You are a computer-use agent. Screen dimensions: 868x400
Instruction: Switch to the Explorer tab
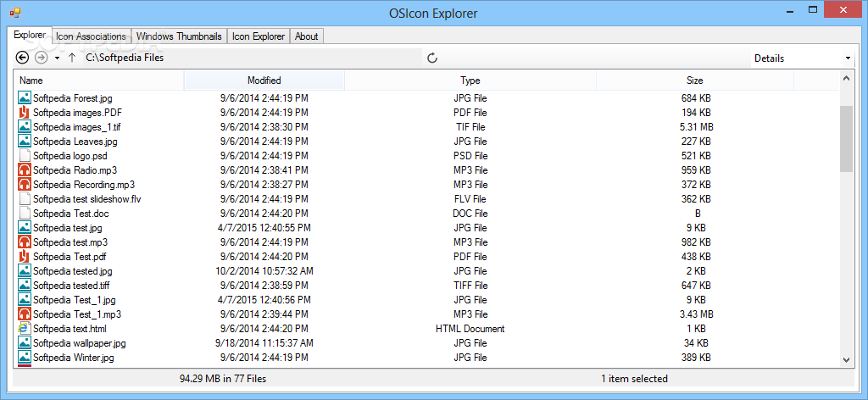[x=30, y=35]
